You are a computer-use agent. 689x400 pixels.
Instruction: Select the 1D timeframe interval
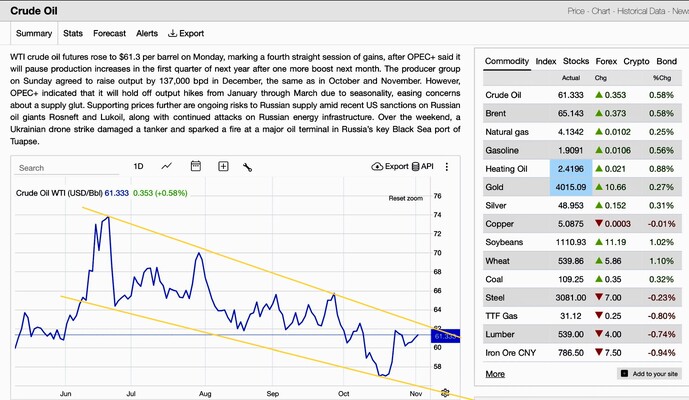[138, 166]
